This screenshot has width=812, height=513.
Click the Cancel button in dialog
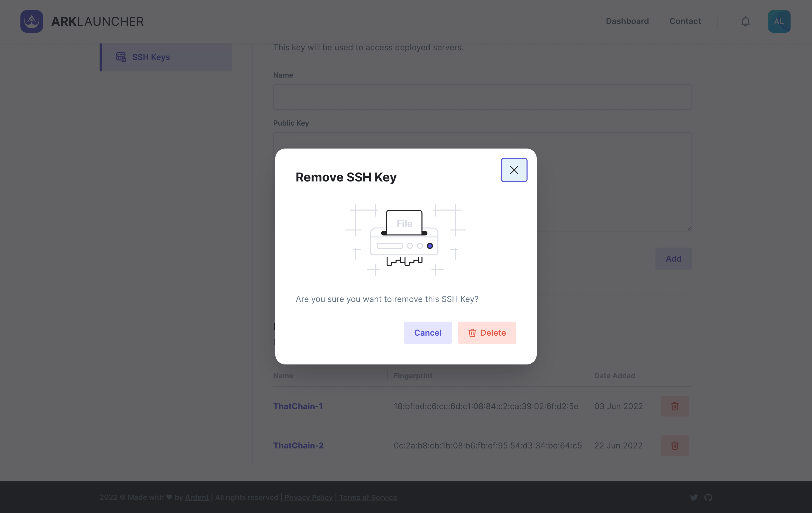coord(428,333)
